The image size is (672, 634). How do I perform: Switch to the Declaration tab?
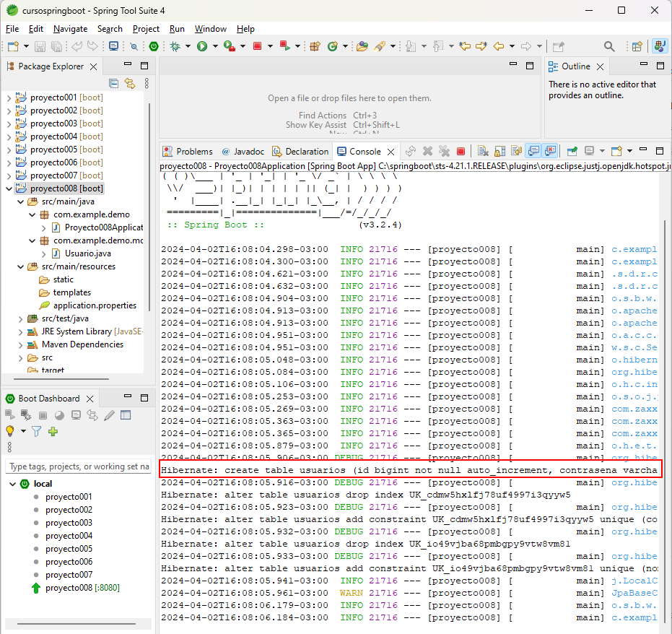(301, 152)
